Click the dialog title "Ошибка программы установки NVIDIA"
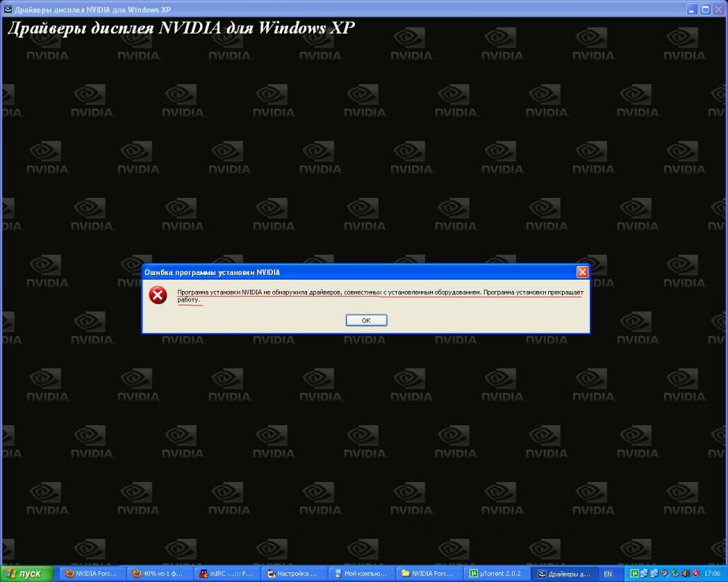 212,273
